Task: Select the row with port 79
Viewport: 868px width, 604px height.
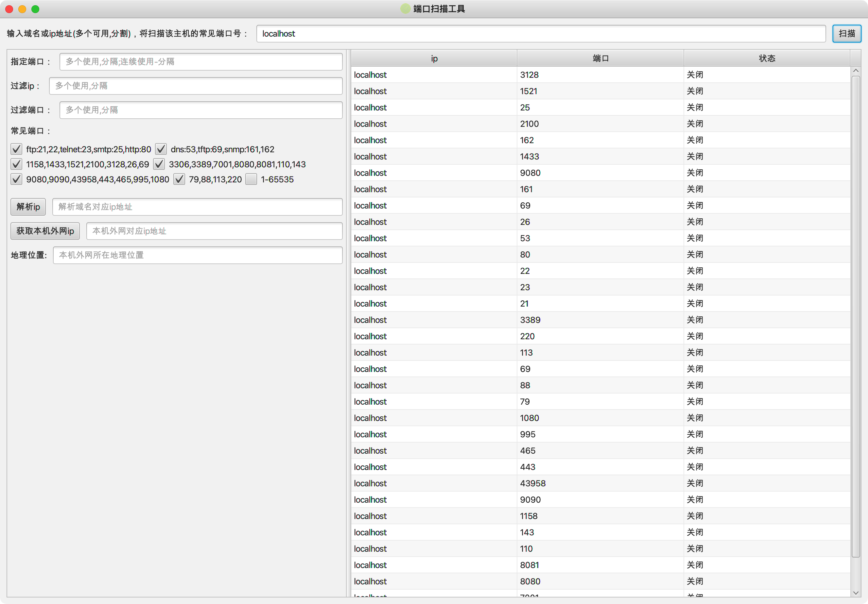Action: 600,402
